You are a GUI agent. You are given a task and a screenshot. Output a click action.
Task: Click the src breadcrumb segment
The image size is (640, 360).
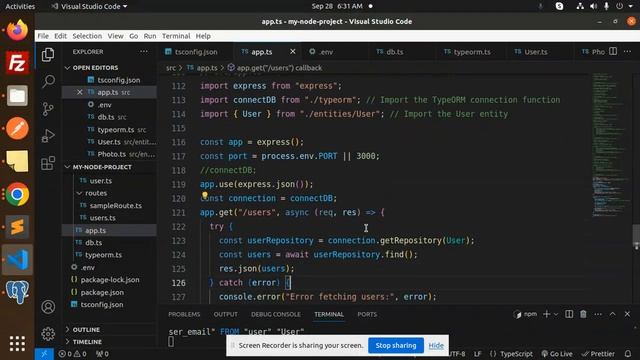coord(171,68)
